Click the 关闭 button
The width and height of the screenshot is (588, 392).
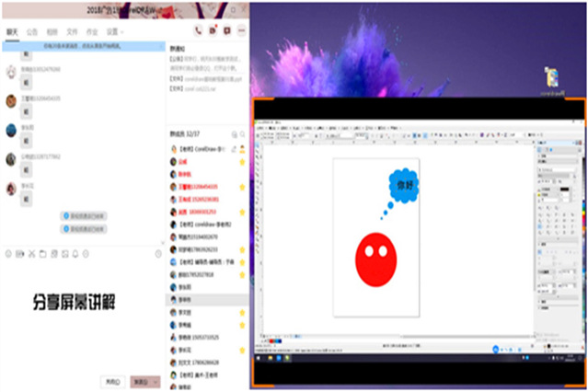(x=112, y=380)
